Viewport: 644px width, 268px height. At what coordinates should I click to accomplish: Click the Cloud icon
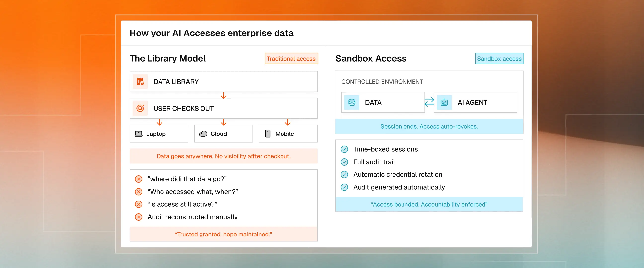(203, 134)
